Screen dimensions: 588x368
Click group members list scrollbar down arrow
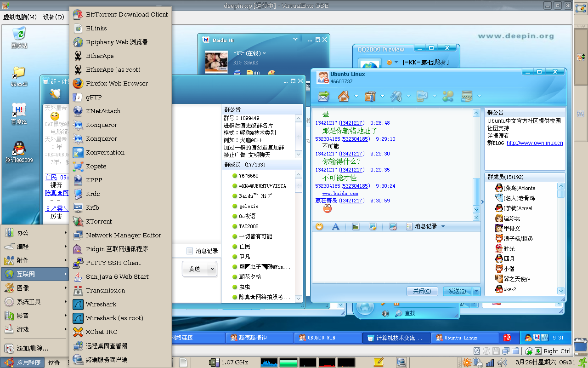pyautogui.click(x=561, y=290)
